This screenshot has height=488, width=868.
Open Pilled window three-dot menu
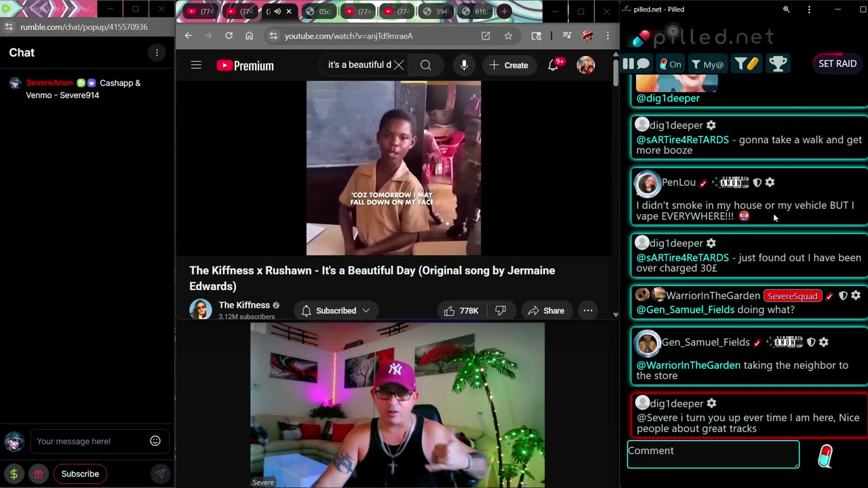809,9
